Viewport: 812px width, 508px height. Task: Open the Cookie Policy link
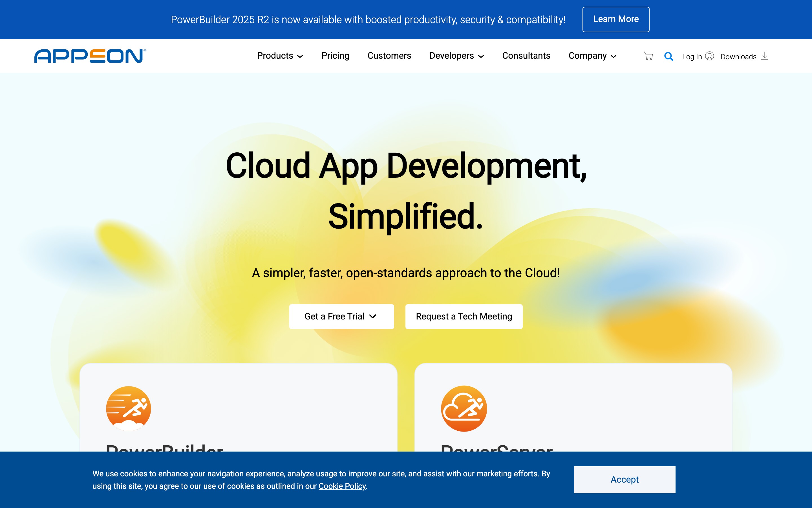point(342,486)
